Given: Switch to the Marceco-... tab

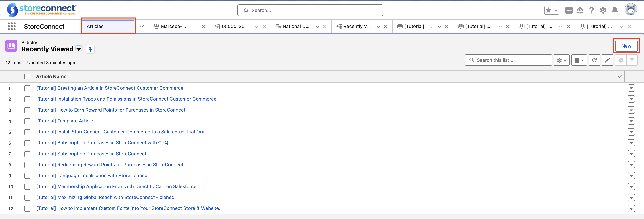Looking at the screenshot, I should pos(173,27).
